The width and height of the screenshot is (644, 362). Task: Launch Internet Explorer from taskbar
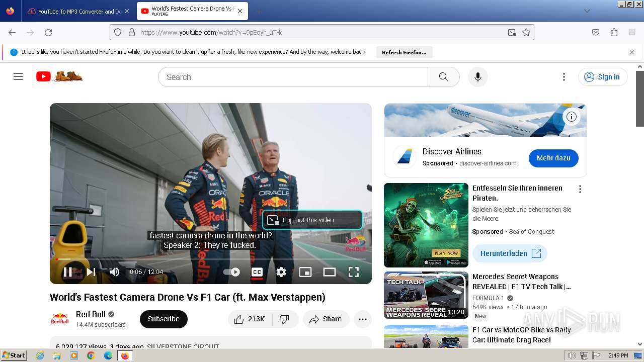[40, 355]
